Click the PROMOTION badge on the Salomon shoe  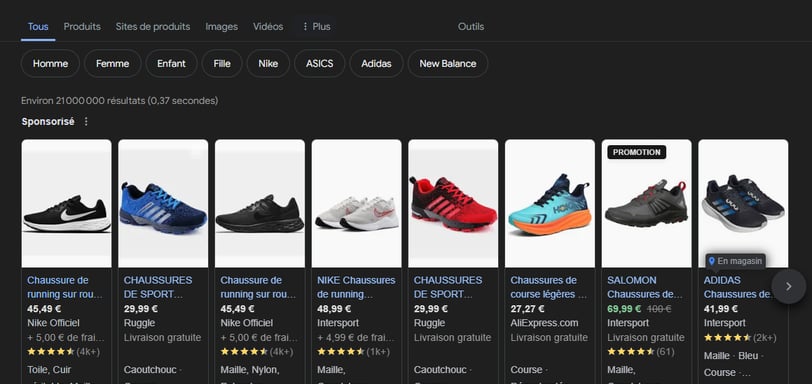636,152
